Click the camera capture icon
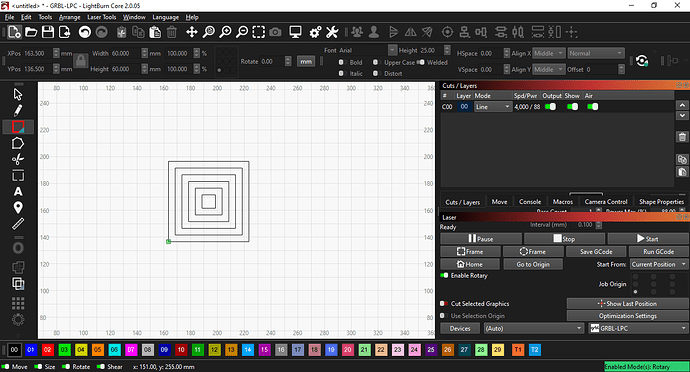The height and width of the screenshot is (372, 690). [275, 32]
